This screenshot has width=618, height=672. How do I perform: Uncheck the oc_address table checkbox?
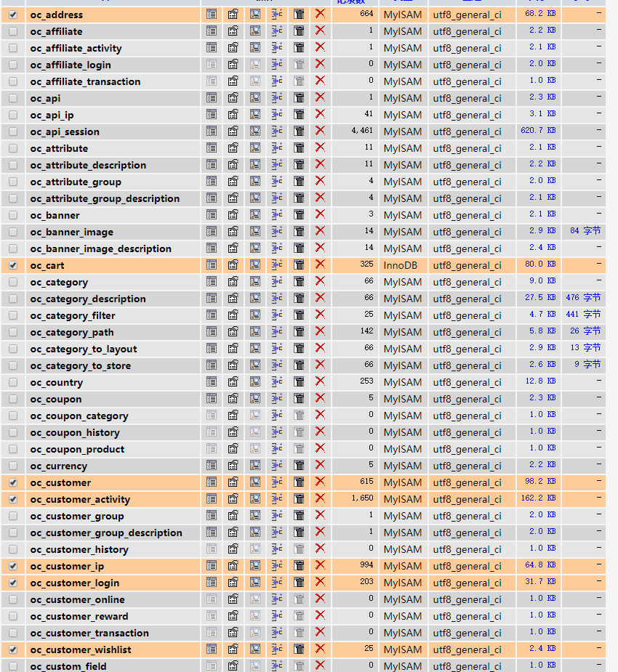tap(13, 15)
